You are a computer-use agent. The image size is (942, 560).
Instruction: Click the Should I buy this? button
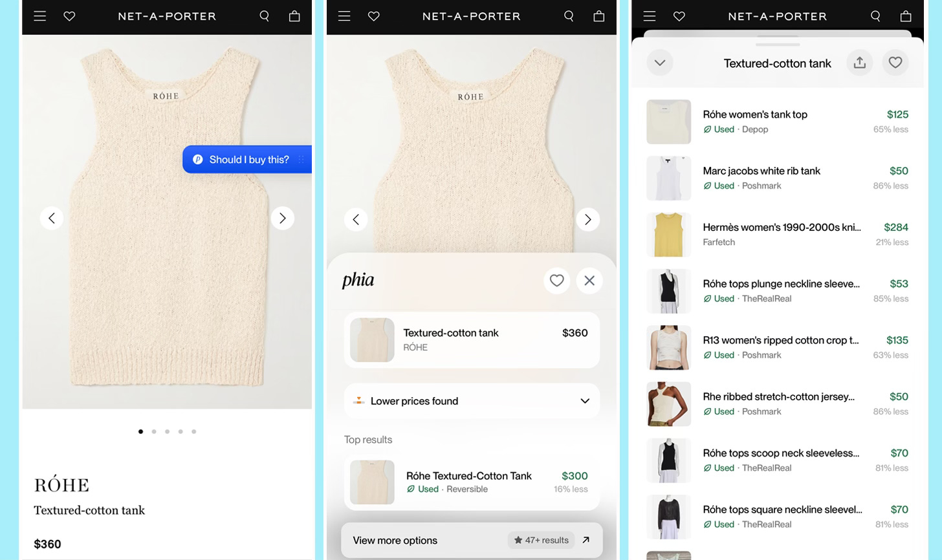pos(247,159)
